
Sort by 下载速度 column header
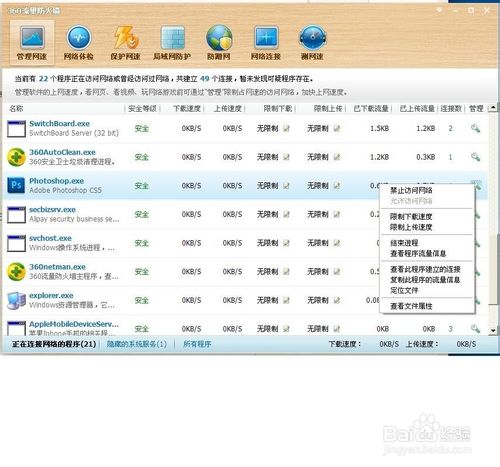187,109
